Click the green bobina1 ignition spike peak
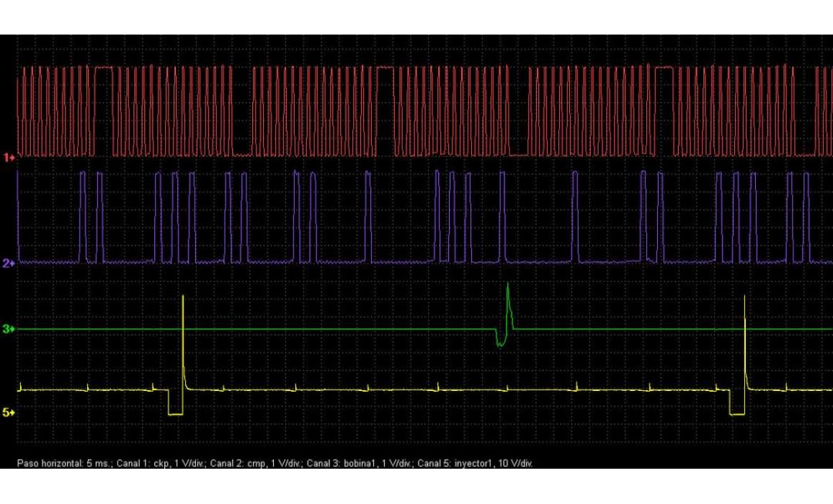 coord(508,286)
